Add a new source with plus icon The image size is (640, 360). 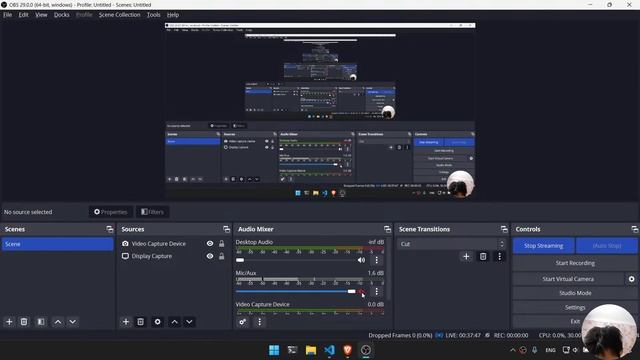point(126,322)
